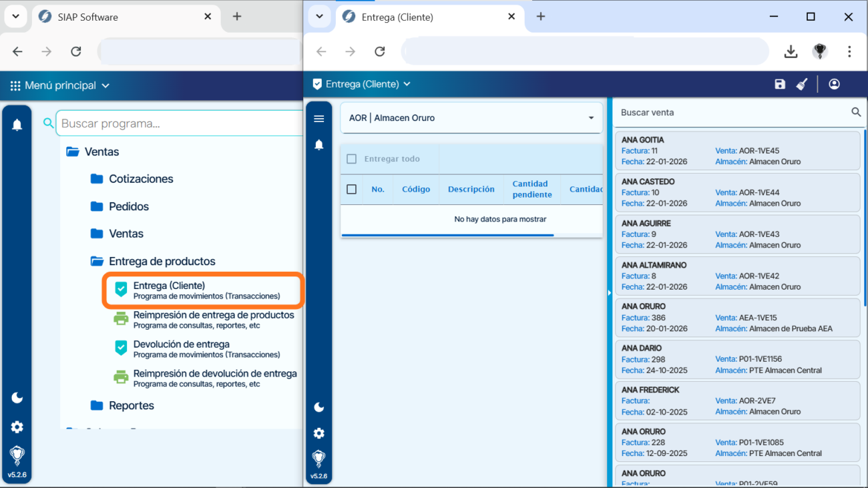The width and height of the screenshot is (868, 488).
Task: Open the Reportes folder under Ventas
Action: pyautogui.click(x=131, y=405)
